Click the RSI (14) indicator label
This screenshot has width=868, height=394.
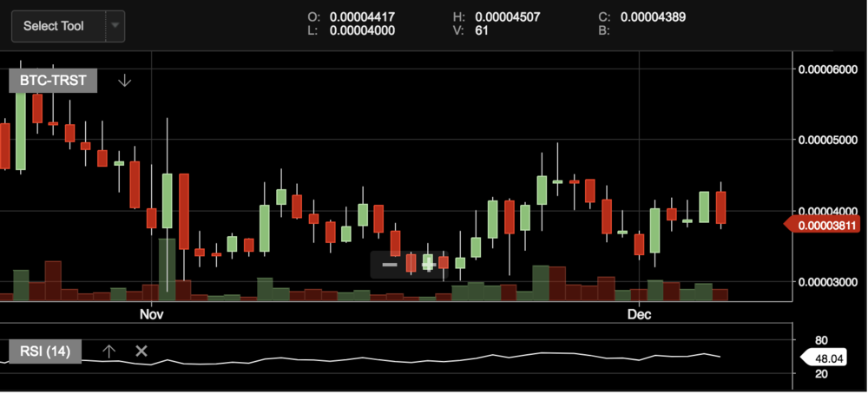tap(45, 351)
